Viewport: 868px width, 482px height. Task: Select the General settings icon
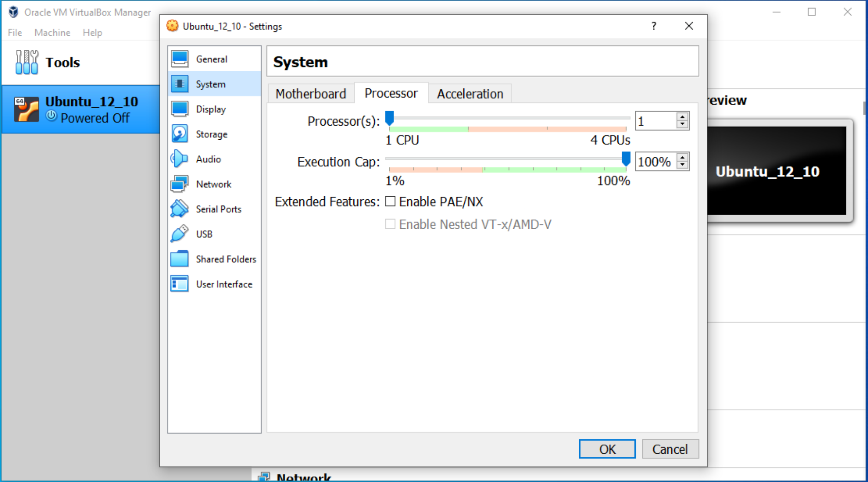coord(179,59)
